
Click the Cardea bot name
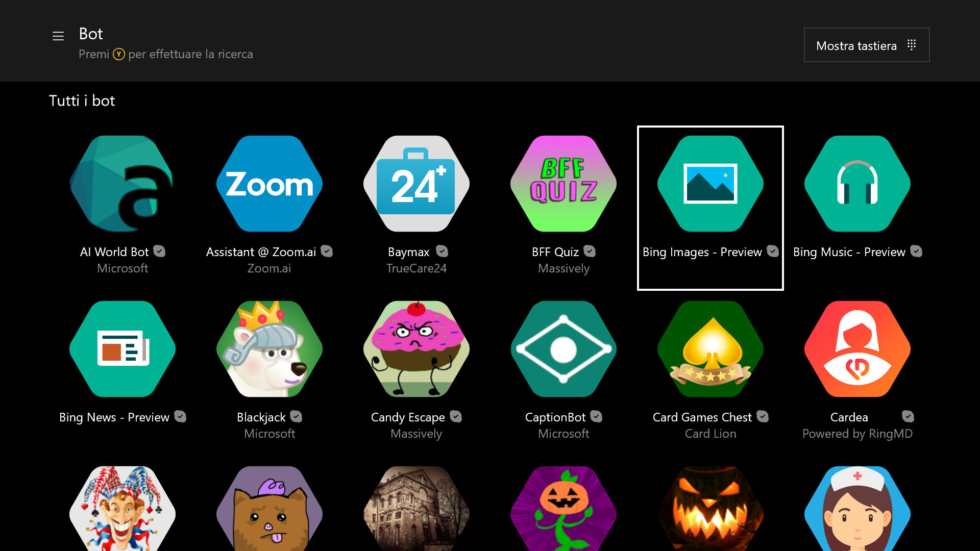849,417
